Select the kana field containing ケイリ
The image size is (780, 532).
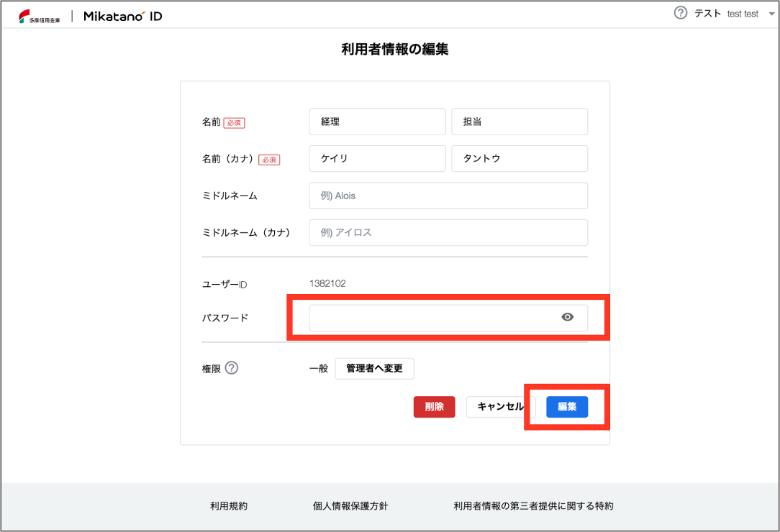(377, 159)
